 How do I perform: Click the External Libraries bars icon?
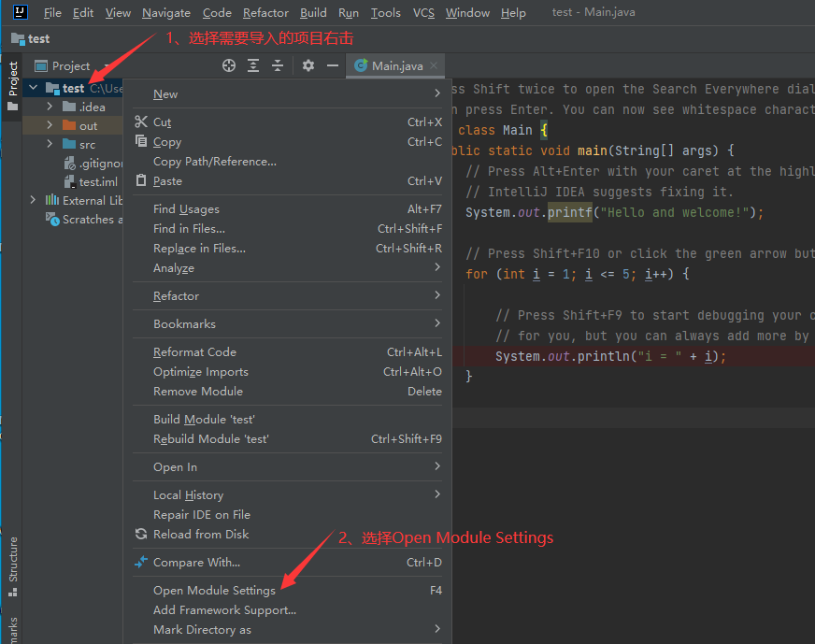(52, 200)
